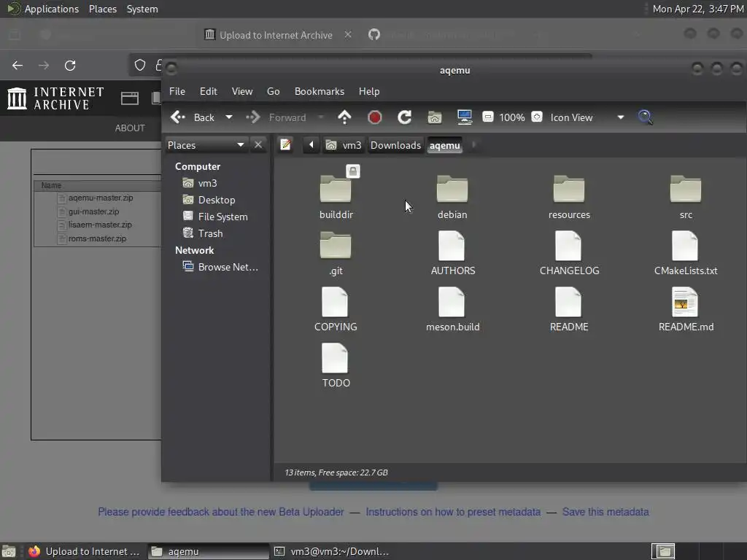Go to parent folder with Up arrow

click(344, 117)
